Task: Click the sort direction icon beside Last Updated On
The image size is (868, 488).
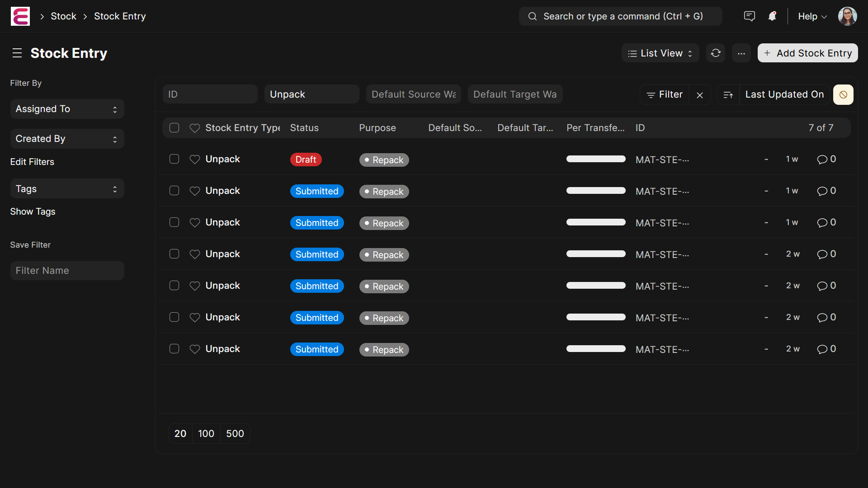Action: (x=729, y=94)
